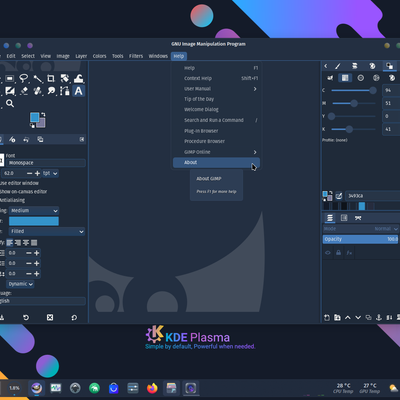Select the Unified Transform tool
400x400 pixels.
[x=65, y=79]
